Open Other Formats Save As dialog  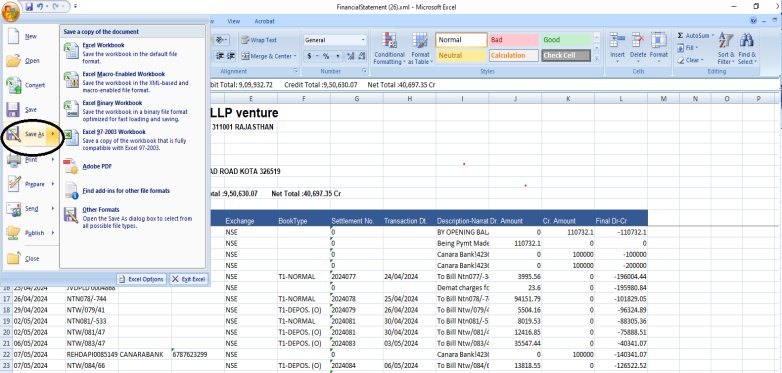coord(132,217)
